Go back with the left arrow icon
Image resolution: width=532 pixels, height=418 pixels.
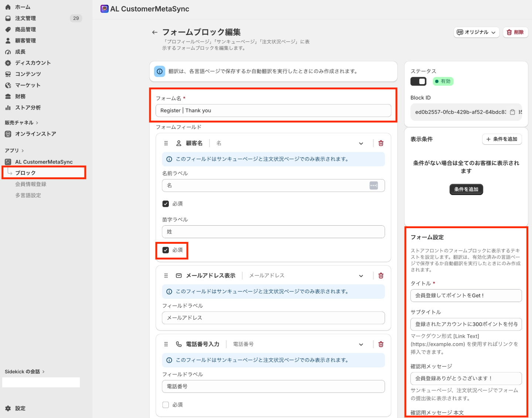(155, 32)
